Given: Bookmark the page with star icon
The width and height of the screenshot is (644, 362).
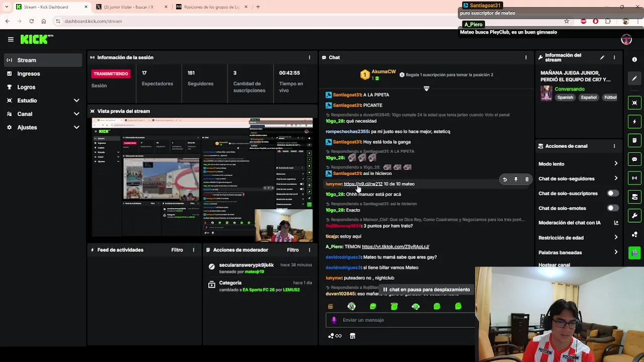Looking at the screenshot, I should [567, 21].
